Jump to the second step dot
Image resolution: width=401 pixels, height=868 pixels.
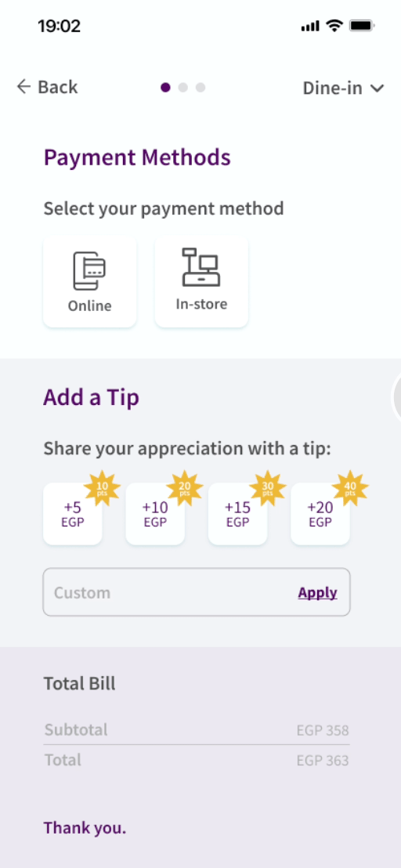click(x=183, y=88)
